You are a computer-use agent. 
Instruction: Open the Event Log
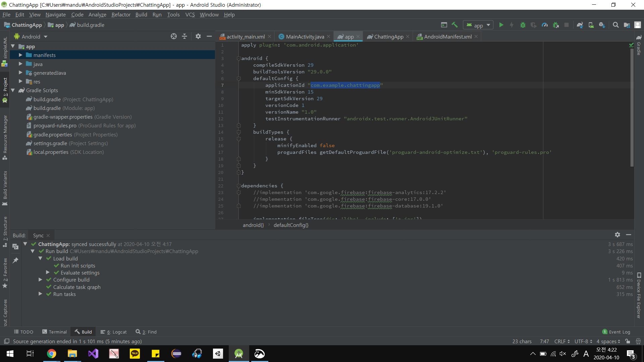(616, 332)
